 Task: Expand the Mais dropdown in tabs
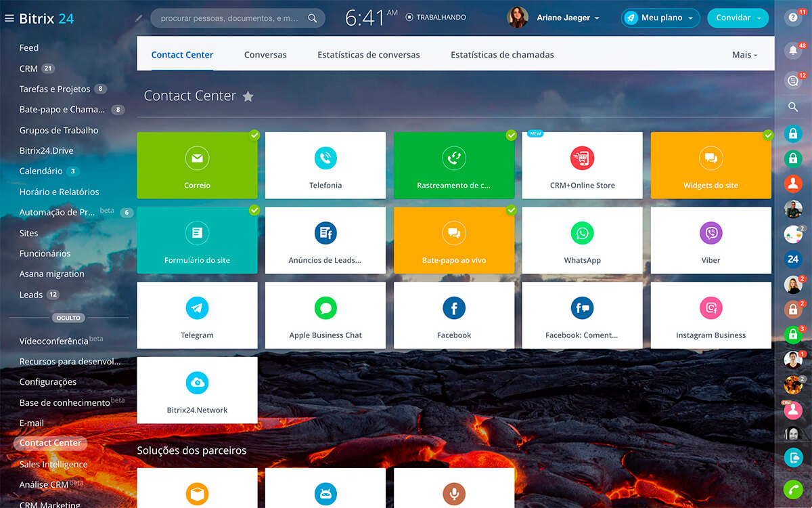point(744,55)
